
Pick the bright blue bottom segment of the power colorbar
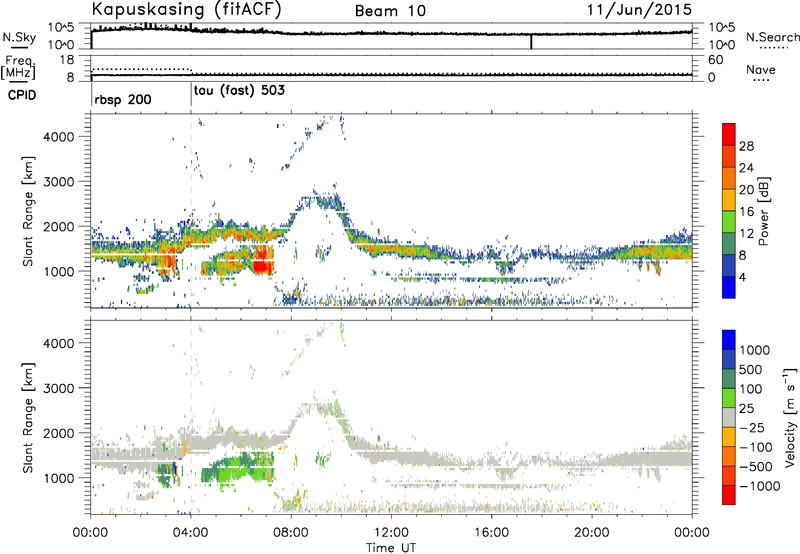coord(729,288)
